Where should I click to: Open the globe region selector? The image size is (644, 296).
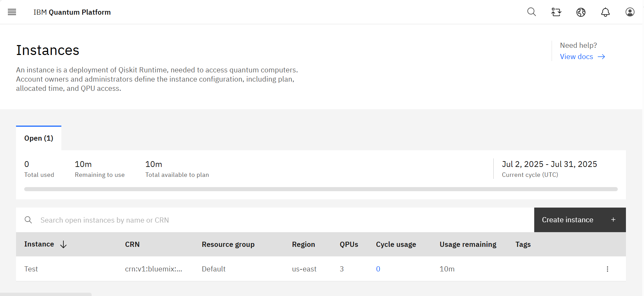(x=581, y=12)
